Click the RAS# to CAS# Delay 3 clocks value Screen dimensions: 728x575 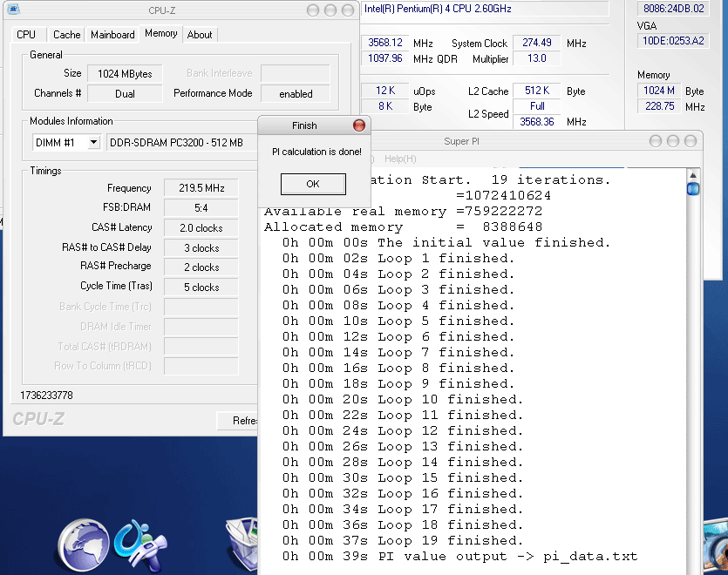(x=201, y=247)
